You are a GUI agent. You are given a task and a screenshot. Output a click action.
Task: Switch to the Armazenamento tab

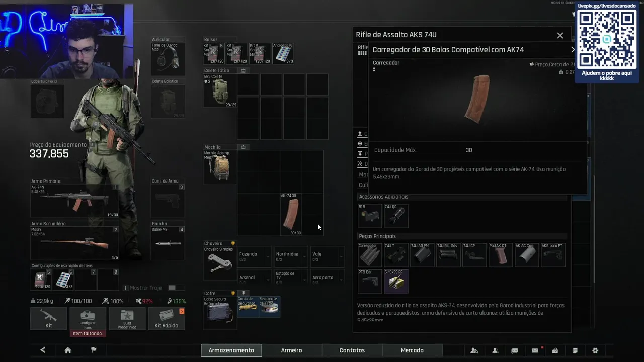click(x=231, y=350)
